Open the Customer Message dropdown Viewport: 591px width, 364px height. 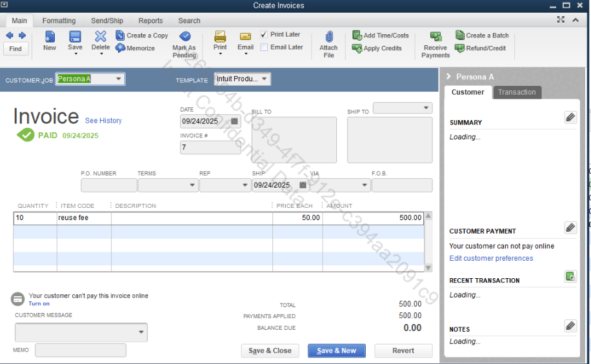[x=141, y=333]
